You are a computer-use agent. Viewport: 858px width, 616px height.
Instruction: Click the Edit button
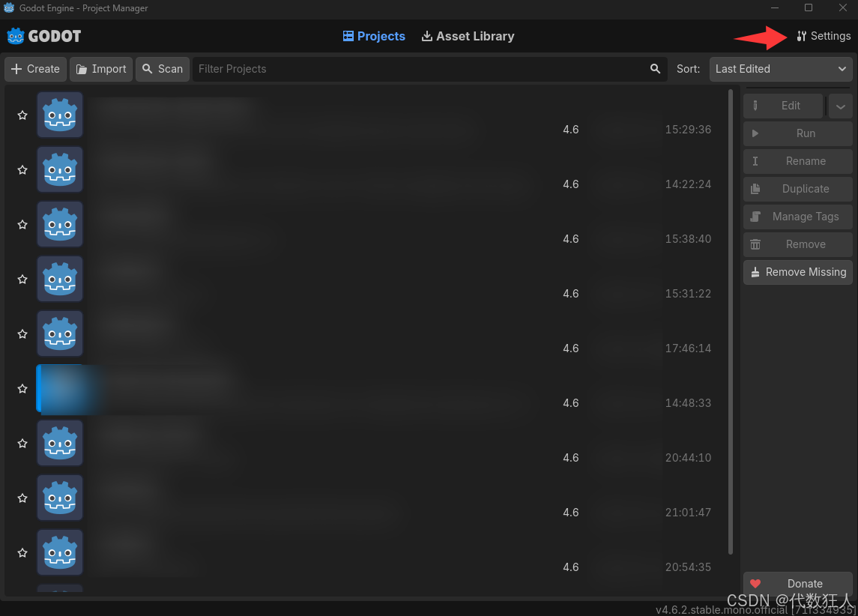pyautogui.click(x=783, y=106)
